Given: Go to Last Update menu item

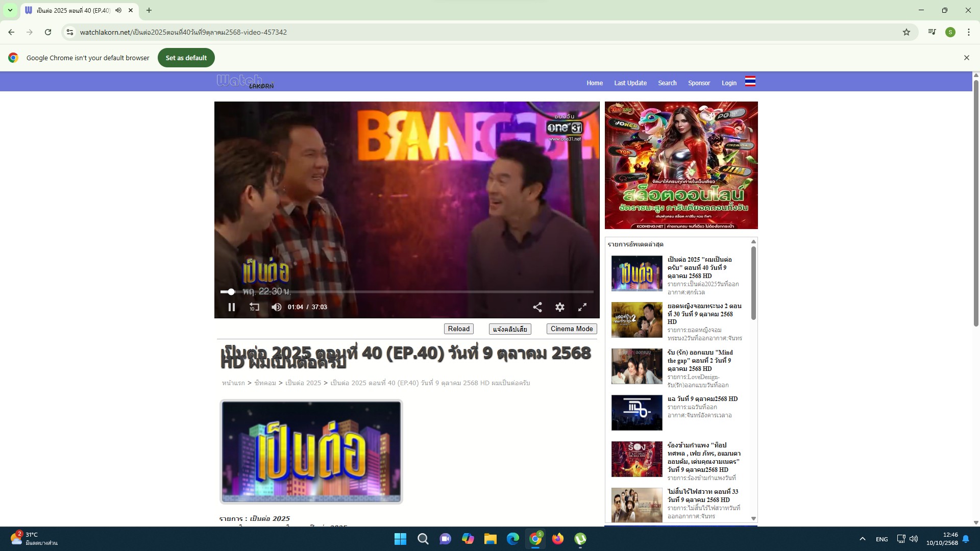Looking at the screenshot, I should pos(630,83).
